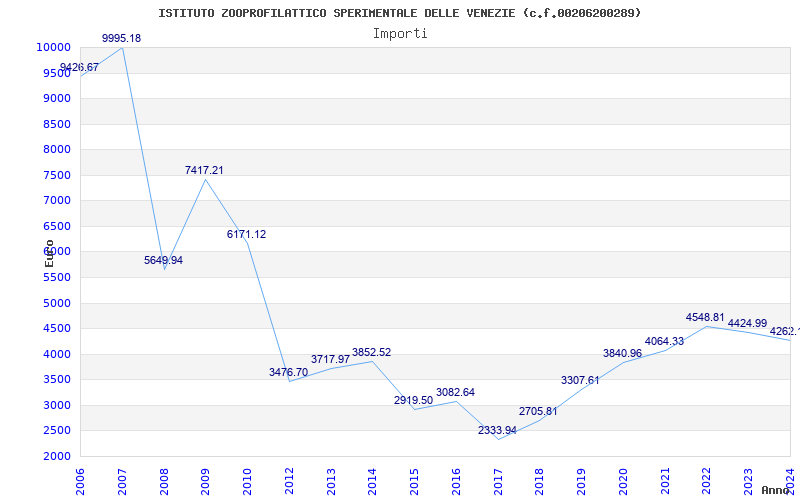Click the Euro y-axis title
Viewport: 800px width, 500px height.
click(49, 253)
